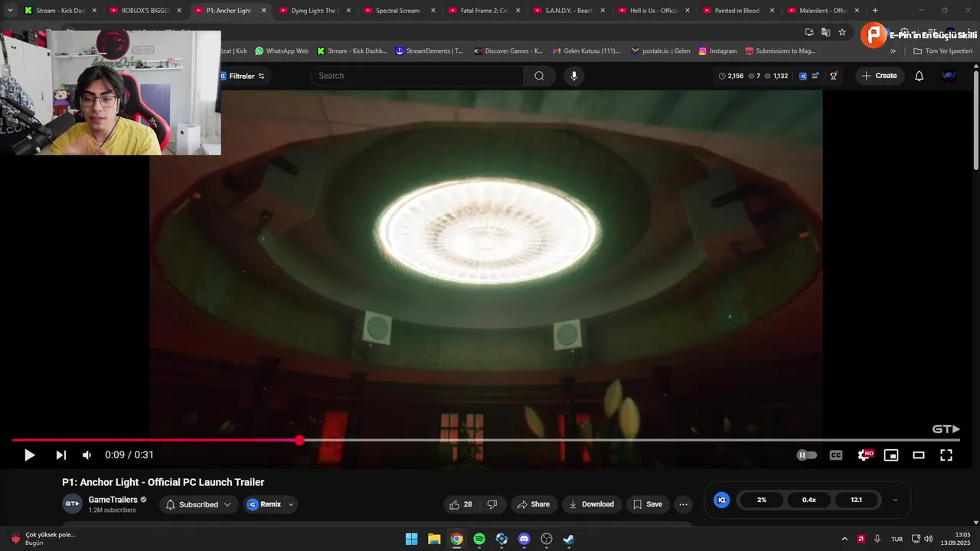Share the trailer video

click(x=533, y=504)
